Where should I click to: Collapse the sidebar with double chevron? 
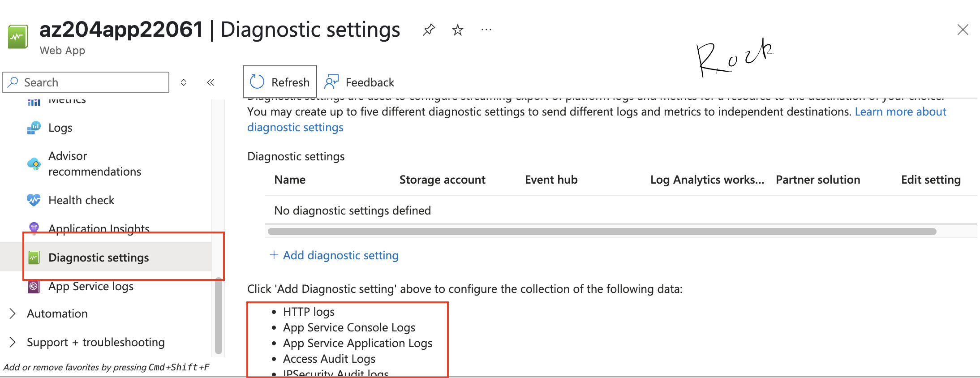(x=211, y=82)
